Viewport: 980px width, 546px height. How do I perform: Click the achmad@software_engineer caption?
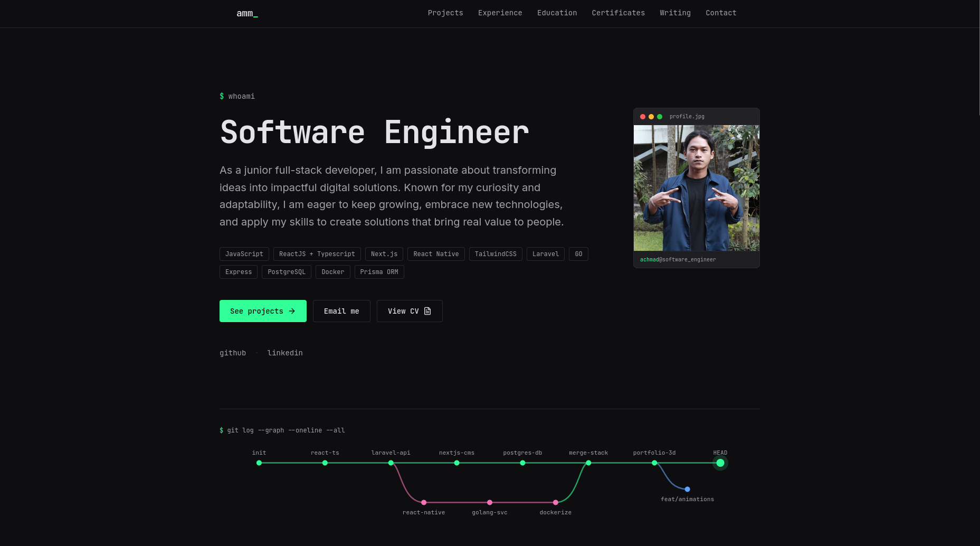(x=678, y=260)
